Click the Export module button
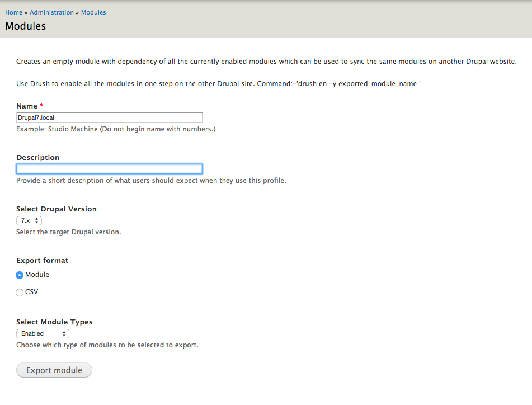The width and height of the screenshot is (532, 405). click(x=54, y=370)
